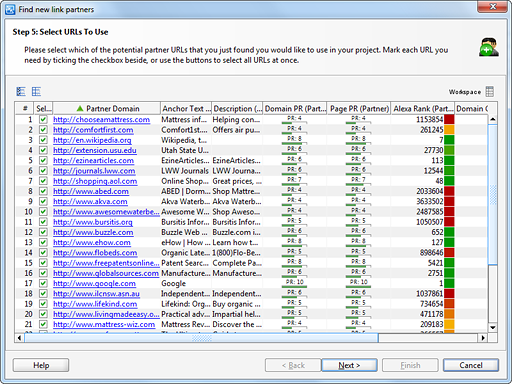The image size is (512, 384).
Task: Click horizontal scrollbar left arrow
Action: 19,338
